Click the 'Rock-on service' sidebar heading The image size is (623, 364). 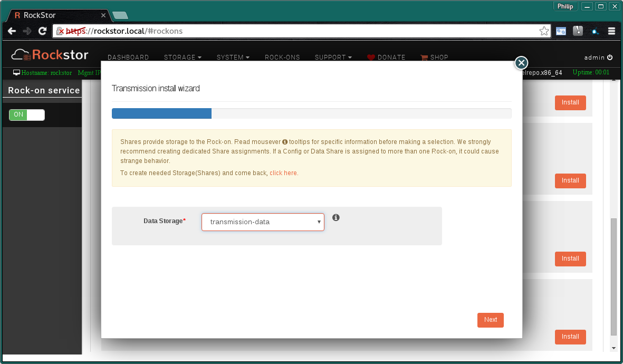(44, 90)
